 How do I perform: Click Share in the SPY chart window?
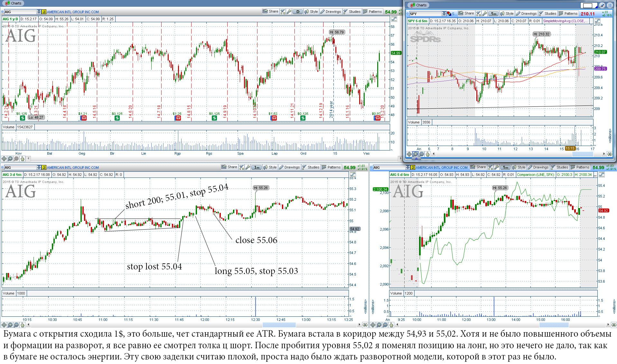[x=466, y=14]
